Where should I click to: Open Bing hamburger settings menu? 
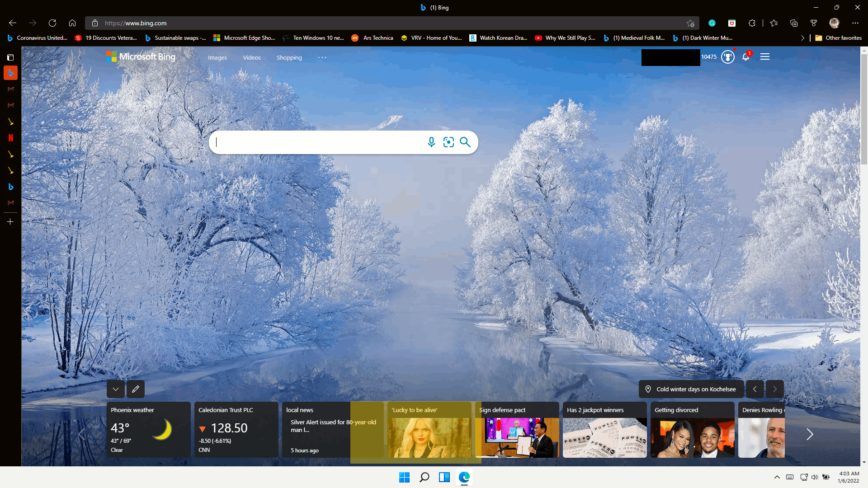[x=765, y=57]
